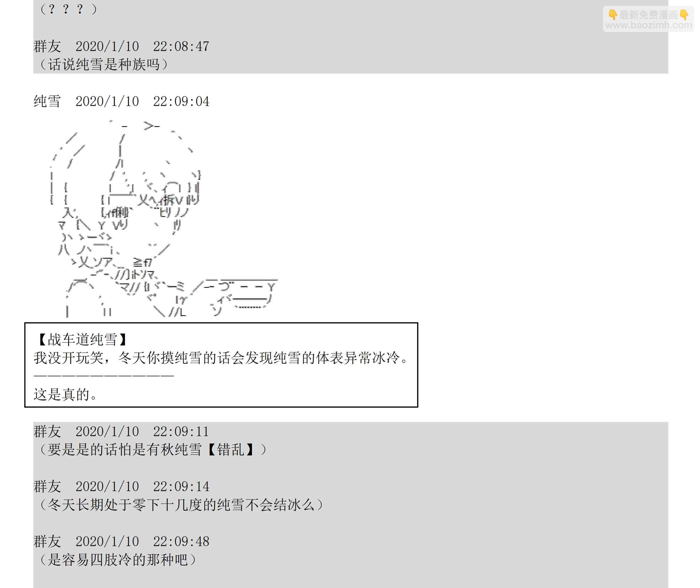Click the header 群友 2020/1/10 22:09:48

coord(122,541)
